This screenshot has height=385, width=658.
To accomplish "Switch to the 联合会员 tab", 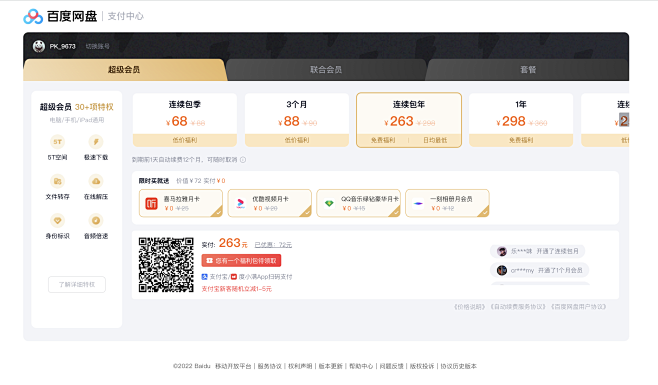I will click(x=326, y=70).
